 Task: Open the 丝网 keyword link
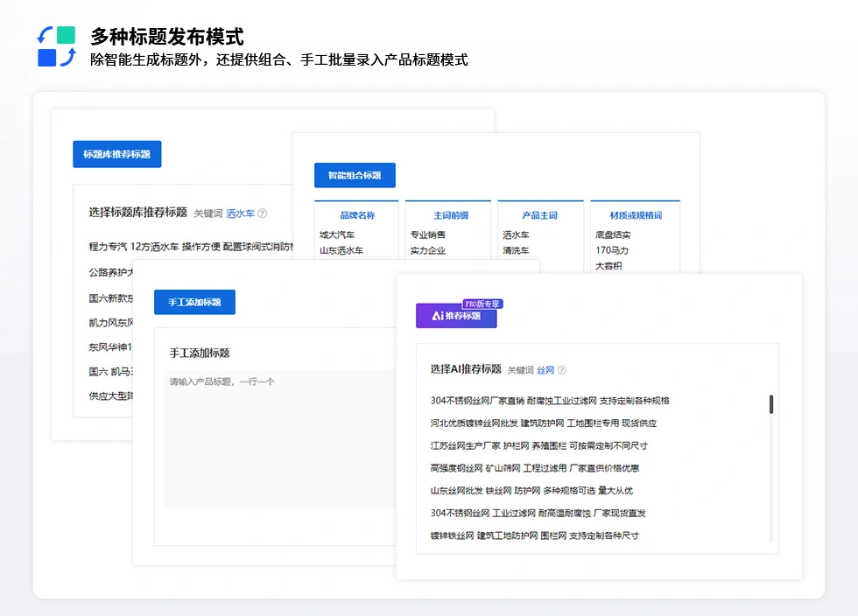tap(545, 370)
